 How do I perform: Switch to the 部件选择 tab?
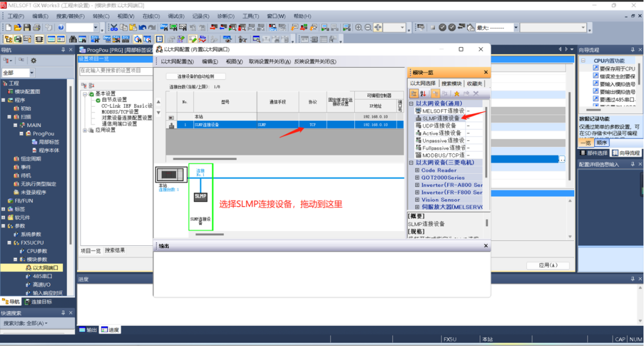[594, 153]
